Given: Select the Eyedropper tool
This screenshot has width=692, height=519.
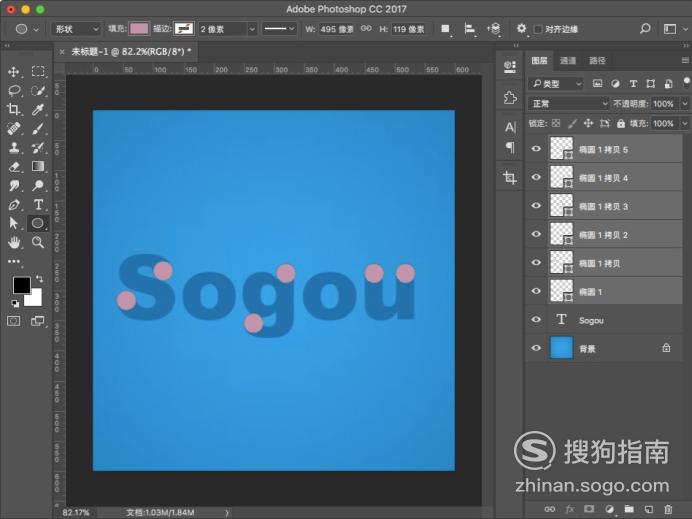Looking at the screenshot, I should [x=38, y=109].
